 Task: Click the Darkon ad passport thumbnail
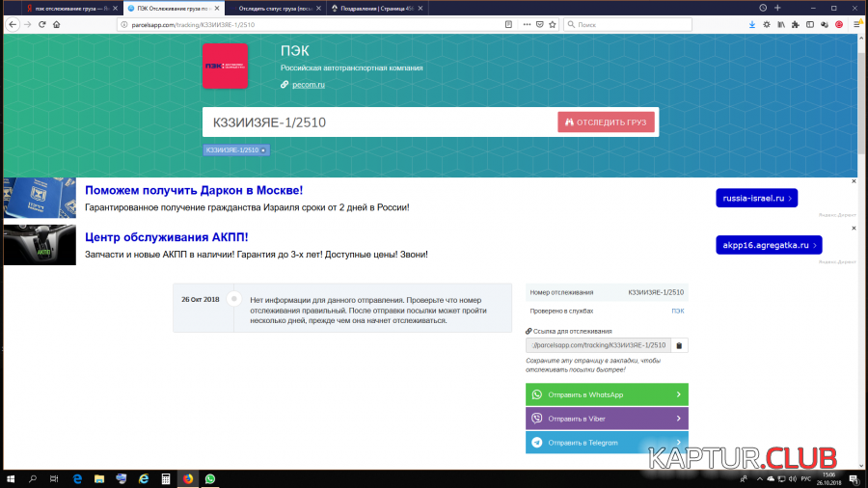click(x=40, y=198)
